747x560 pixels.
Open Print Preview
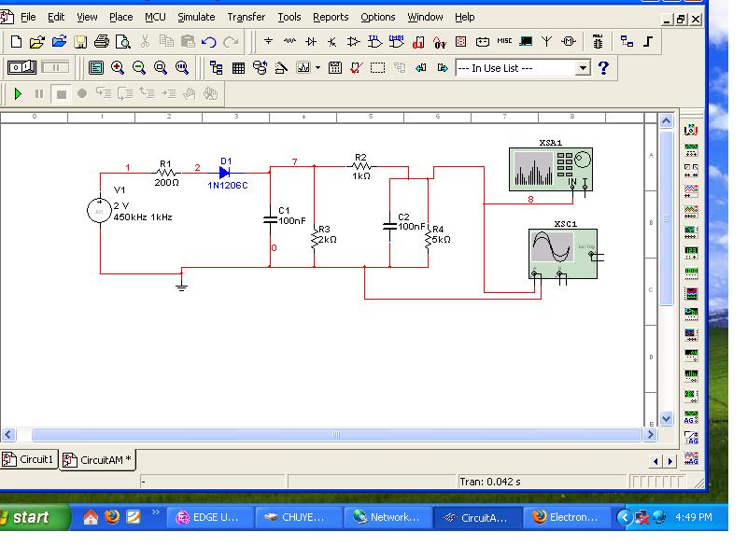[x=123, y=42]
